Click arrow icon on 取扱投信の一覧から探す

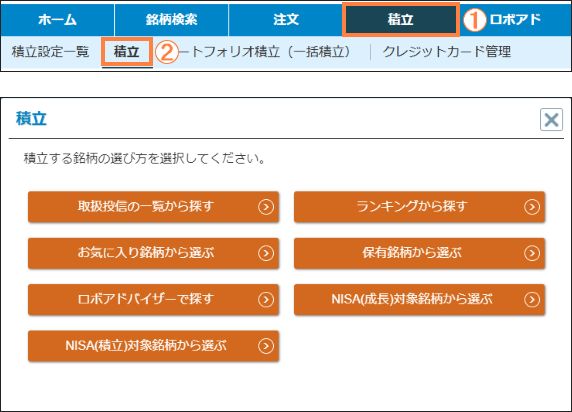pos(266,207)
